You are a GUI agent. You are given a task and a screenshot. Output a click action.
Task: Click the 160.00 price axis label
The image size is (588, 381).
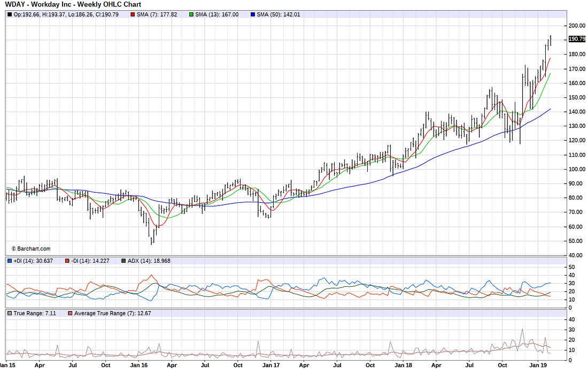(577, 83)
